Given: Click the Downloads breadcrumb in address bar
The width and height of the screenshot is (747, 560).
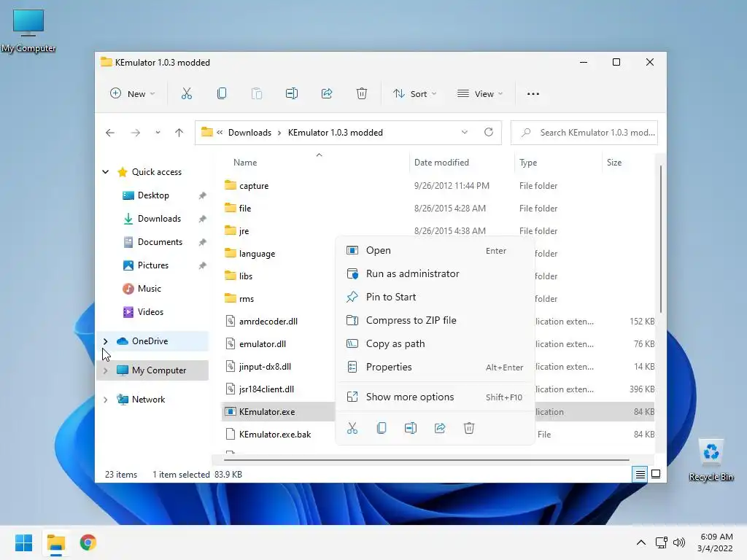Looking at the screenshot, I should pyautogui.click(x=249, y=133).
